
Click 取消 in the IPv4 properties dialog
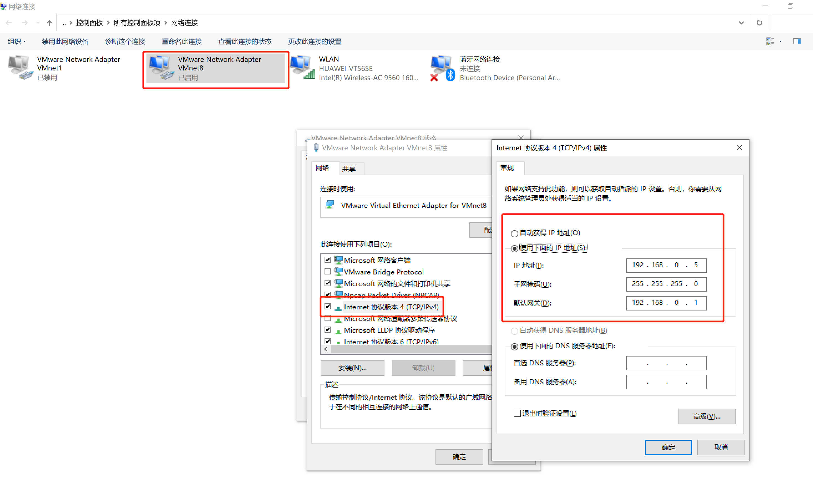721,447
